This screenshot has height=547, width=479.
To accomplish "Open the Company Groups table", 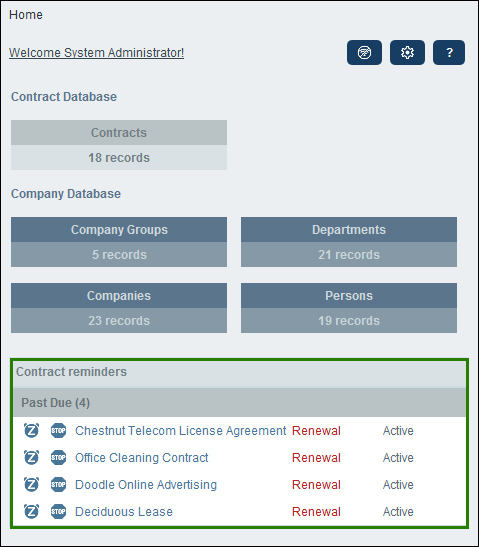I will click(119, 242).
